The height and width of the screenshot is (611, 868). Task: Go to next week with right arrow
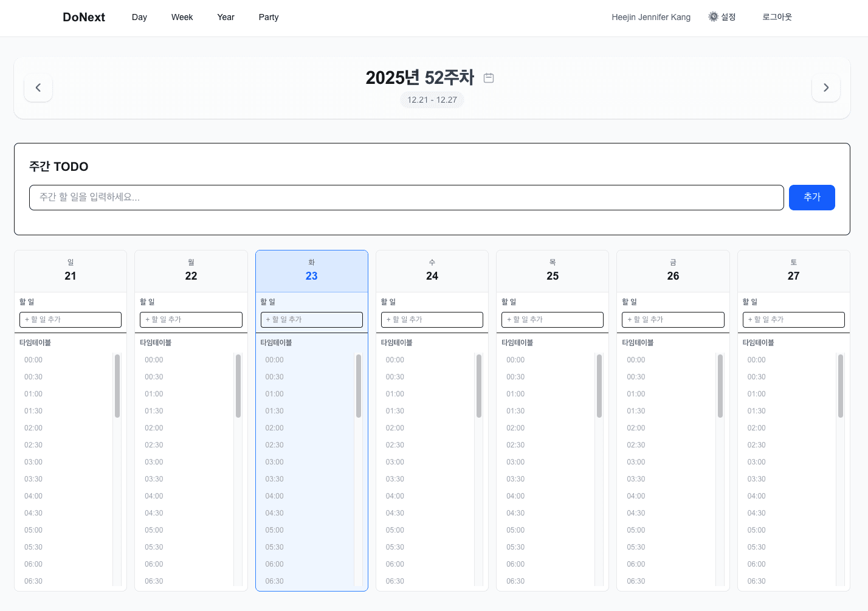point(826,88)
